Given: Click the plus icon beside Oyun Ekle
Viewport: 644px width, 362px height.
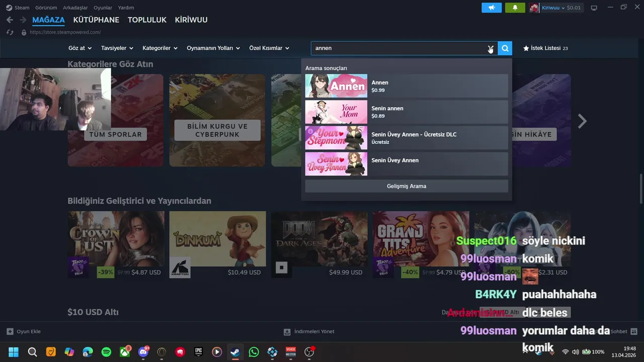Looking at the screenshot, I should [10, 332].
